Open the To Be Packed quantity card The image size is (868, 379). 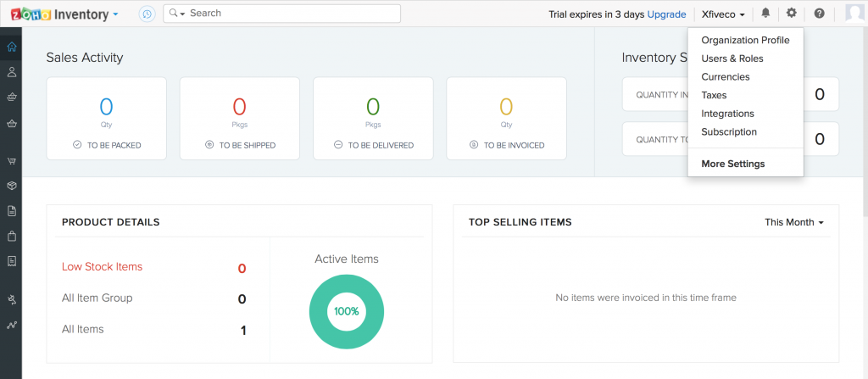pyautogui.click(x=106, y=119)
